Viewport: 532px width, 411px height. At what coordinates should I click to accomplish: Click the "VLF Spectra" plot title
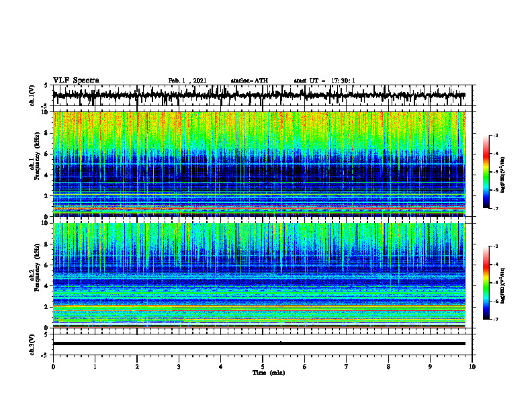(x=76, y=81)
